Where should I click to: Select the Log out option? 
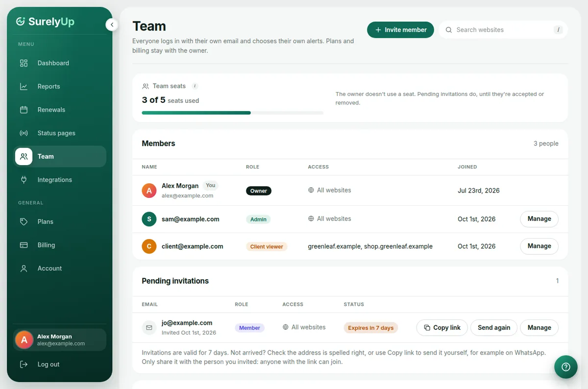tap(60, 365)
